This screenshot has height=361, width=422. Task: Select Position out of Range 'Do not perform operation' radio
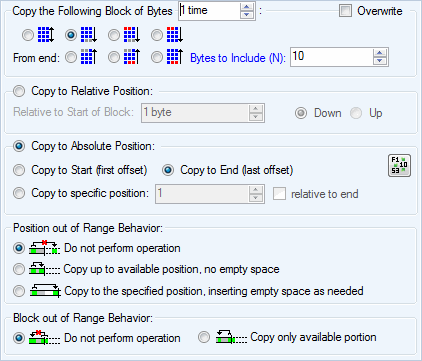pos(19,248)
